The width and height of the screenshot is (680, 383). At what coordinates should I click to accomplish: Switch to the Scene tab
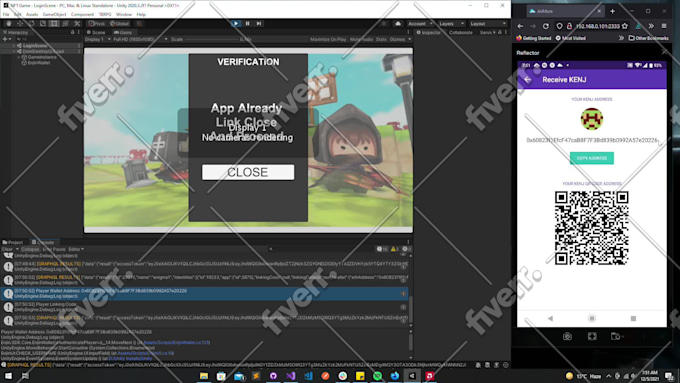coord(96,32)
